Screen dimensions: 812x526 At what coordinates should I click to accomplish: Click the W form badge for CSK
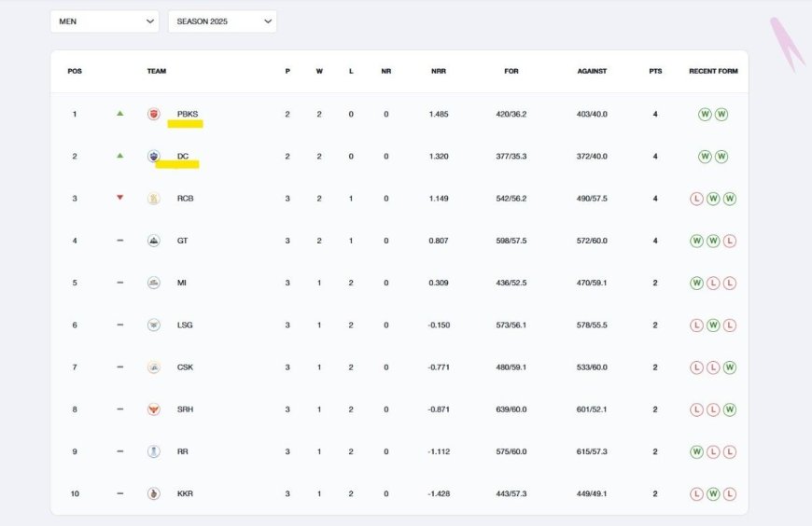730,367
